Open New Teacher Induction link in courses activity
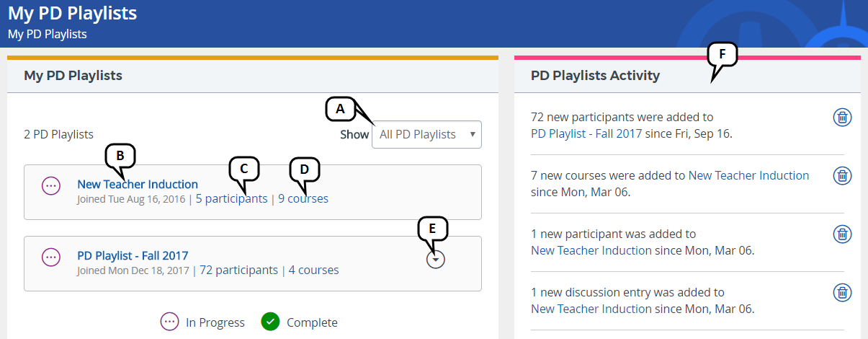868x339 pixels. click(x=748, y=175)
